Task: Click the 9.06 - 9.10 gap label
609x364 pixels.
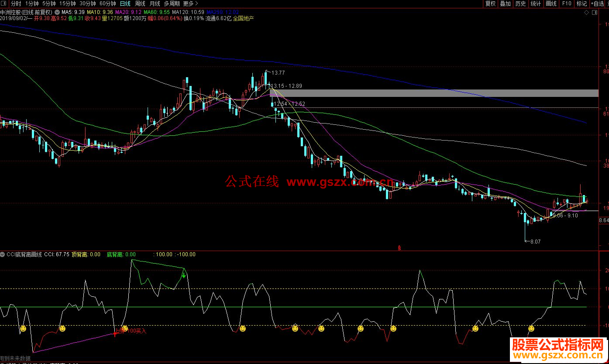Action: point(565,216)
